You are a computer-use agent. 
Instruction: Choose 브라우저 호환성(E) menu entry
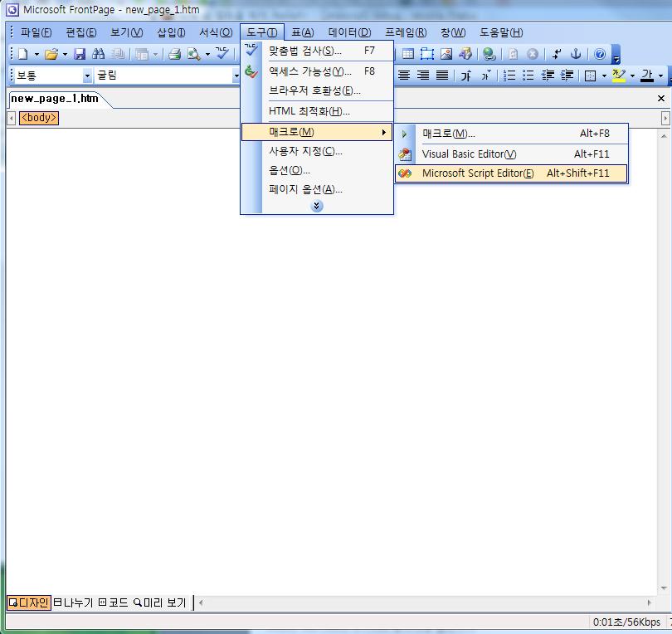(317, 91)
